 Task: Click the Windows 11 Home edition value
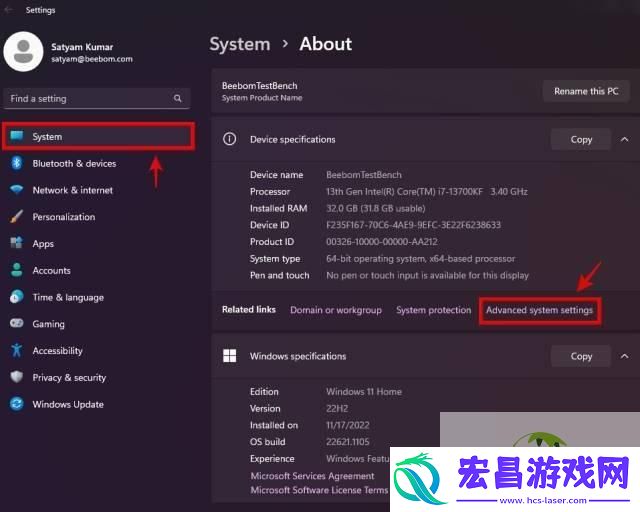tap(364, 392)
